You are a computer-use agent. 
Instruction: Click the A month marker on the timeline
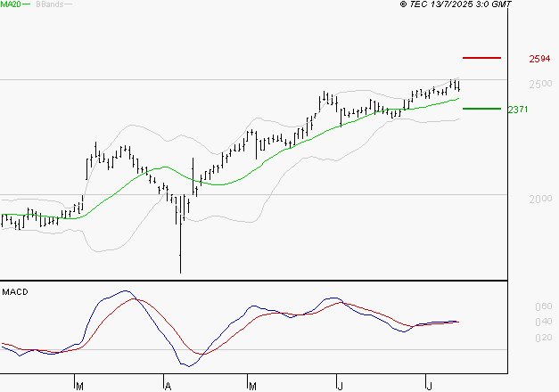pos(168,387)
